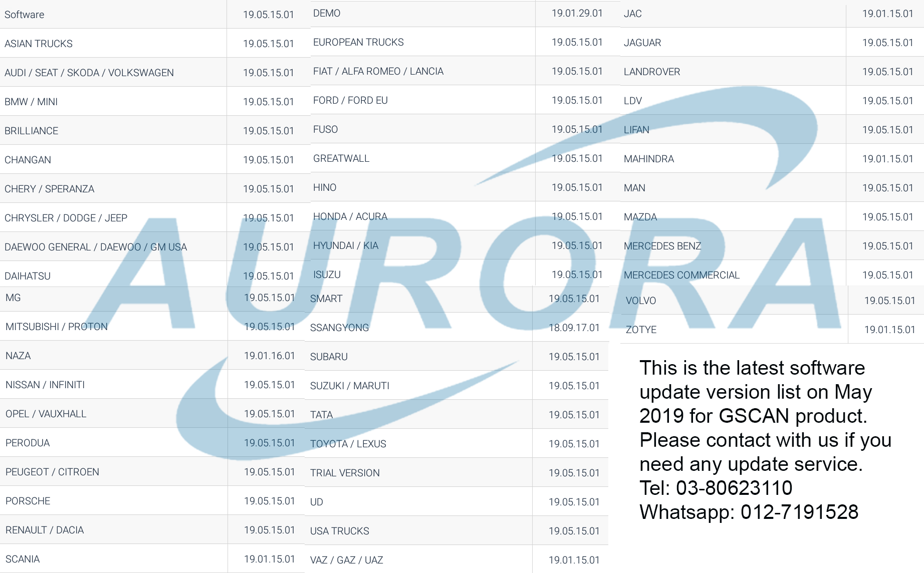
Task: Select the SUBARU row
Action: pyautogui.click(x=329, y=357)
